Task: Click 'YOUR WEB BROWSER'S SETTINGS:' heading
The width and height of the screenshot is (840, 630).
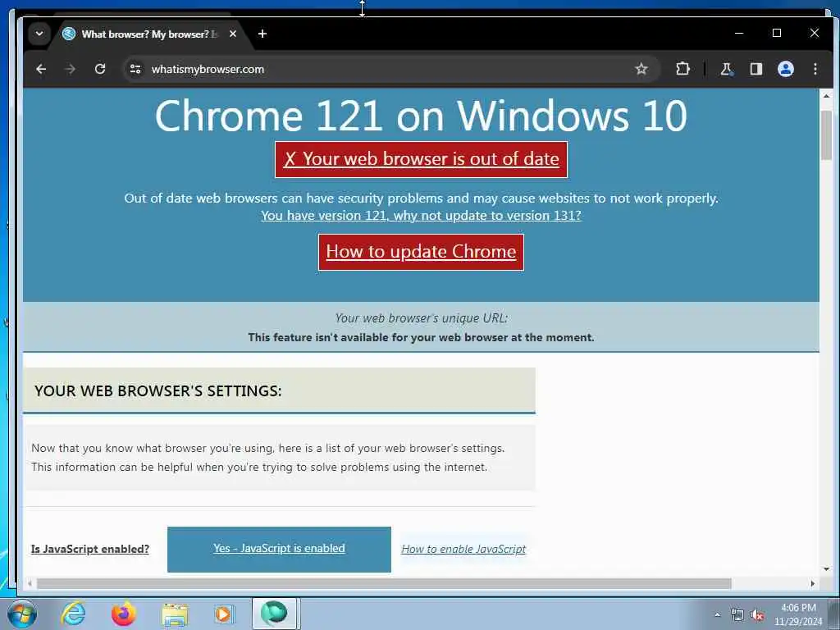Action: pyautogui.click(x=158, y=391)
